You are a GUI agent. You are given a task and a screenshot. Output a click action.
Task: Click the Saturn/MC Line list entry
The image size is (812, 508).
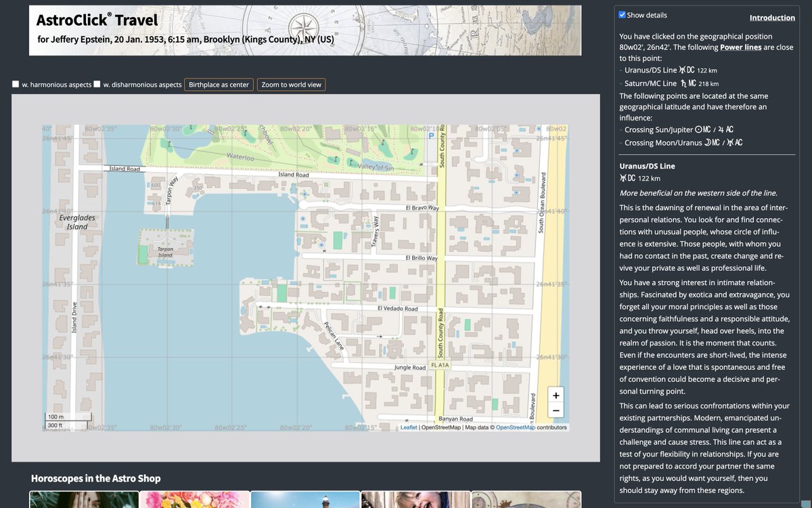click(671, 83)
